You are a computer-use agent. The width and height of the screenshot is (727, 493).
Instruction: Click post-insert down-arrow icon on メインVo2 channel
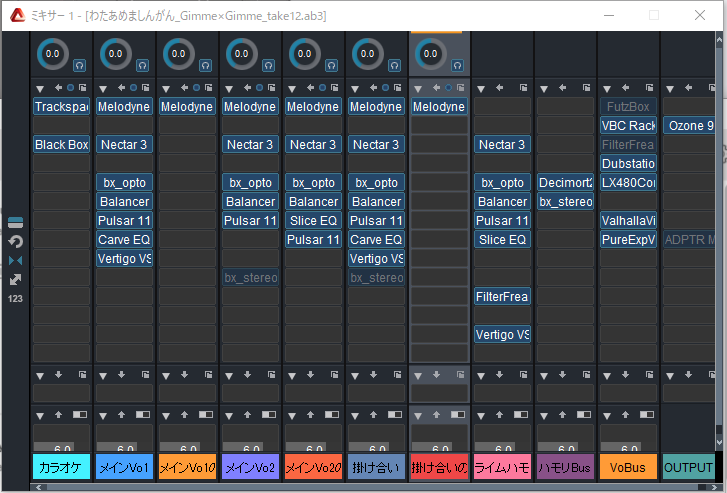248,374
